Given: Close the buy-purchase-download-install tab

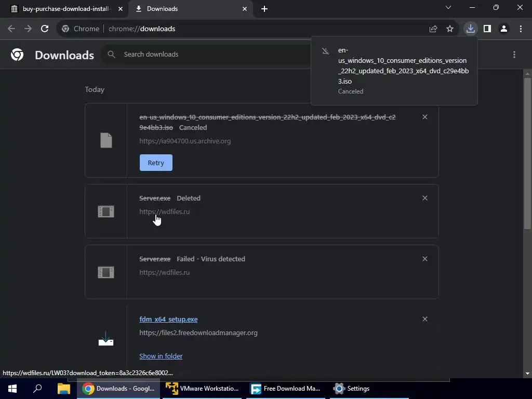Looking at the screenshot, I should (x=121, y=9).
